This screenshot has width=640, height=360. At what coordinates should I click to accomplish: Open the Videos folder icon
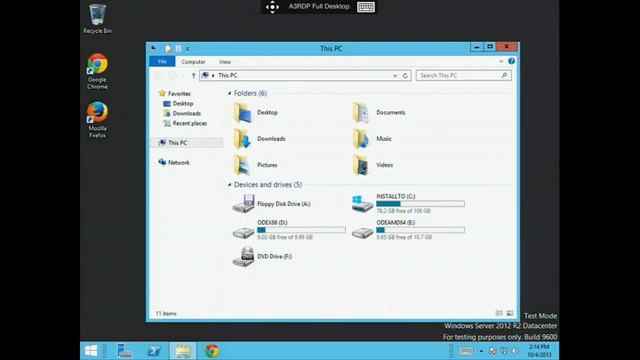(x=361, y=165)
